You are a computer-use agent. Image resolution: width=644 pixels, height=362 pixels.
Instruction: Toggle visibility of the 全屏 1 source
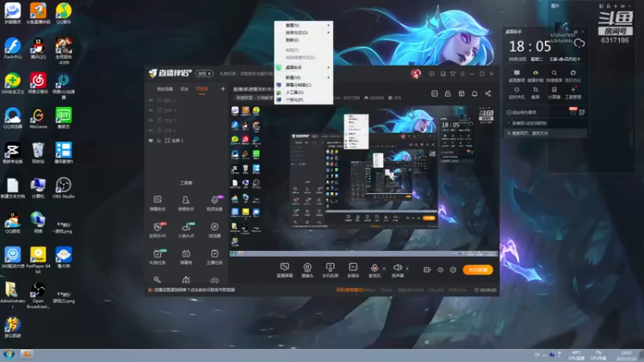(x=151, y=140)
